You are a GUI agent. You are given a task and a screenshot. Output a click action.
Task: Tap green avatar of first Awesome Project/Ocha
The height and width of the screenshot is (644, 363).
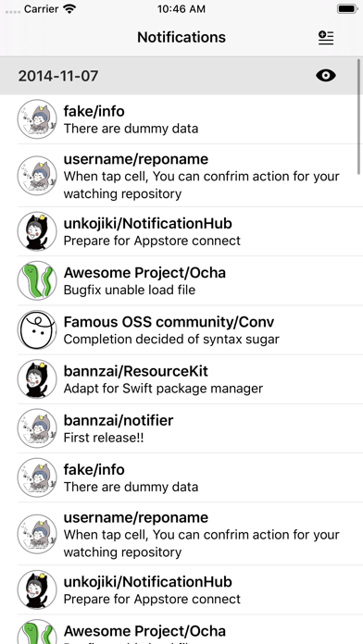[x=37, y=280]
